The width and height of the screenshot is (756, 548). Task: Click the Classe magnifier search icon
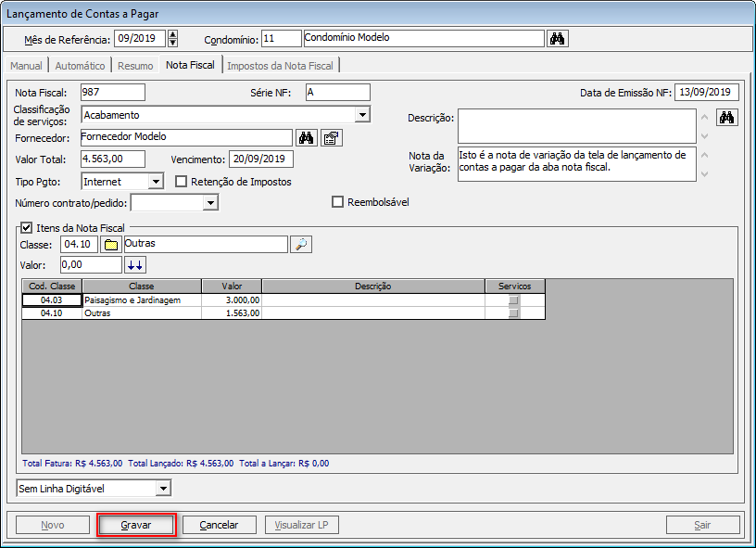[301, 245]
